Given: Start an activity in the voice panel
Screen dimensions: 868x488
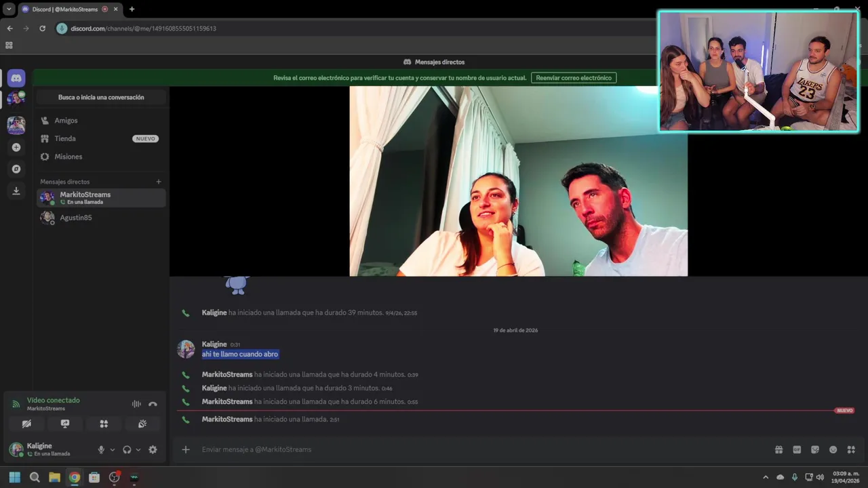Looking at the screenshot, I should click(104, 424).
